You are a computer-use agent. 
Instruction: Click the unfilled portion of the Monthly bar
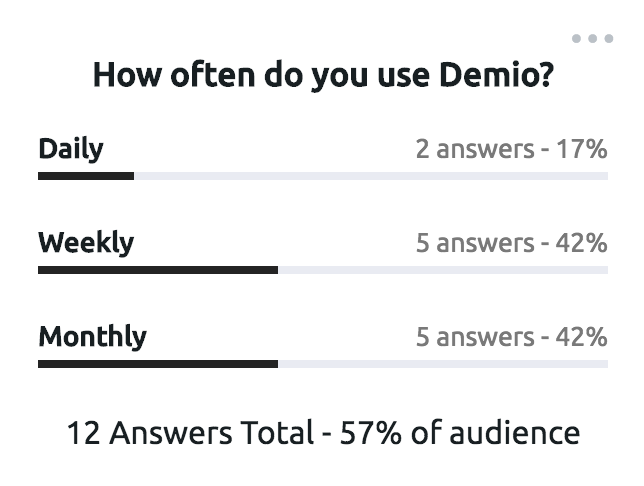click(443, 364)
